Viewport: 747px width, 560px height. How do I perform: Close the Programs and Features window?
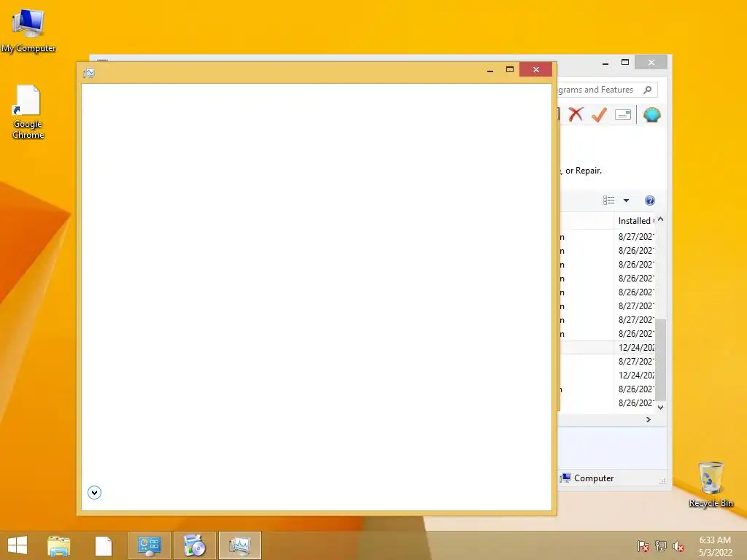pyautogui.click(x=651, y=63)
